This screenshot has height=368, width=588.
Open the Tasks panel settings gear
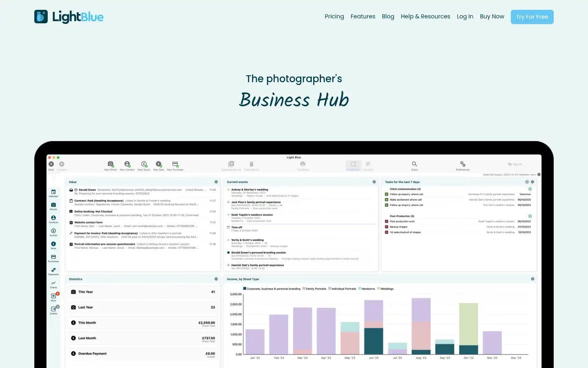[532, 182]
